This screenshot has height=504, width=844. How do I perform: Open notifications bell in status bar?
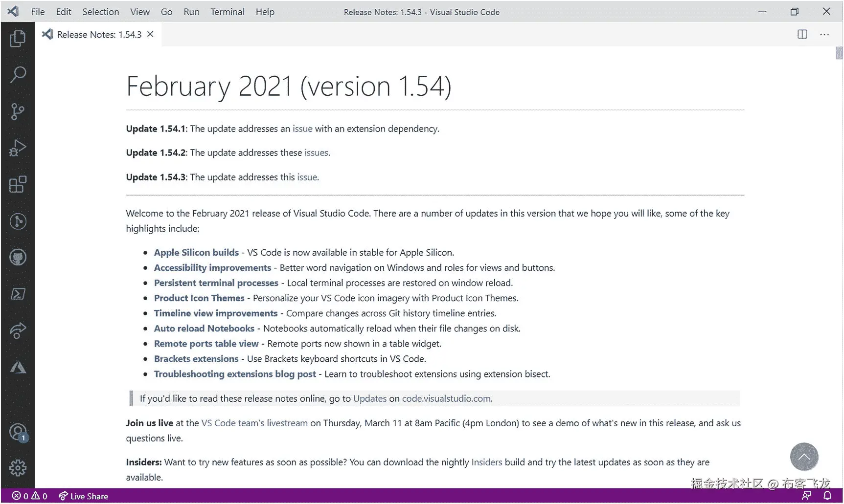827,496
